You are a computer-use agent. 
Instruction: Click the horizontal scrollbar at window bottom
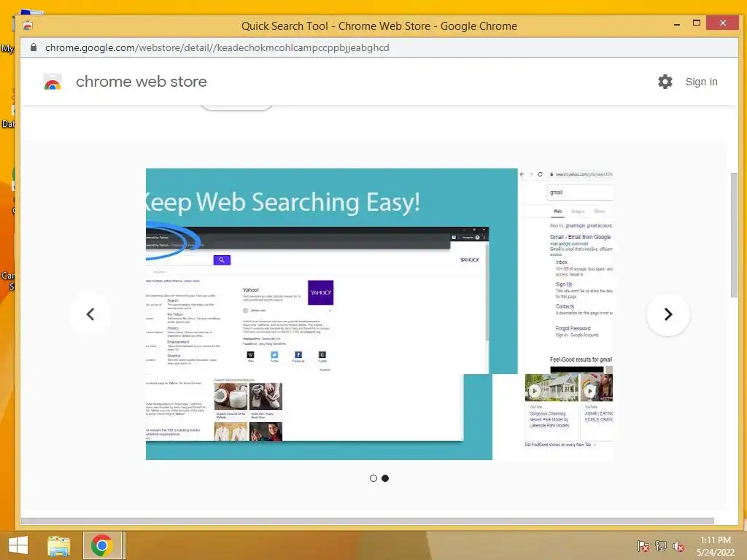(368, 521)
